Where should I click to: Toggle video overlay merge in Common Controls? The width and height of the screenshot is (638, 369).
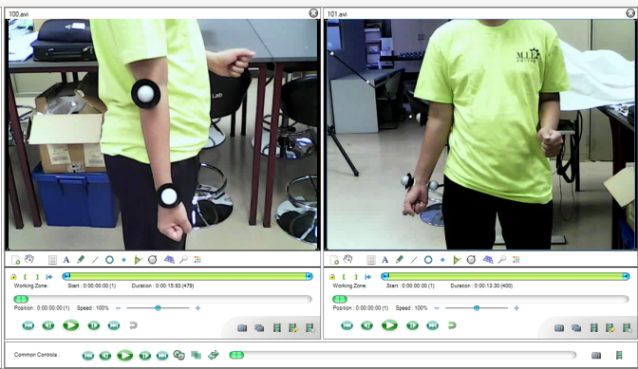196,355
